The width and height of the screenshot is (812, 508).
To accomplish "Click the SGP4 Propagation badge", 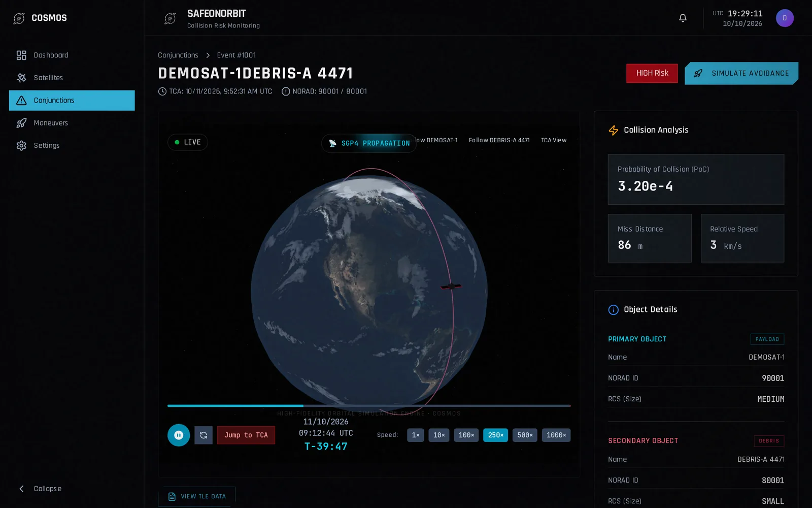I will (x=369, y=143).
